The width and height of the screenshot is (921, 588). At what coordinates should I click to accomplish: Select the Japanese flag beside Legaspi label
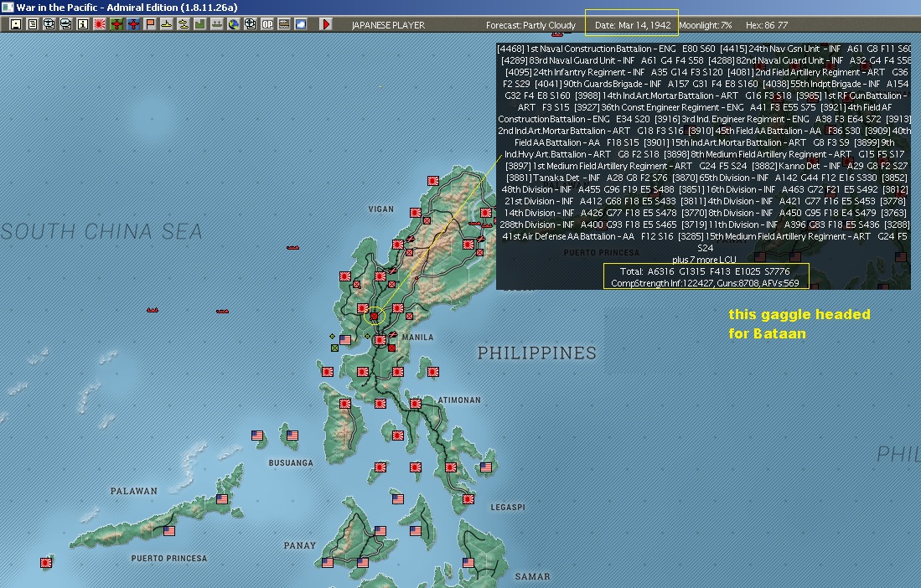tap(468, 499)
